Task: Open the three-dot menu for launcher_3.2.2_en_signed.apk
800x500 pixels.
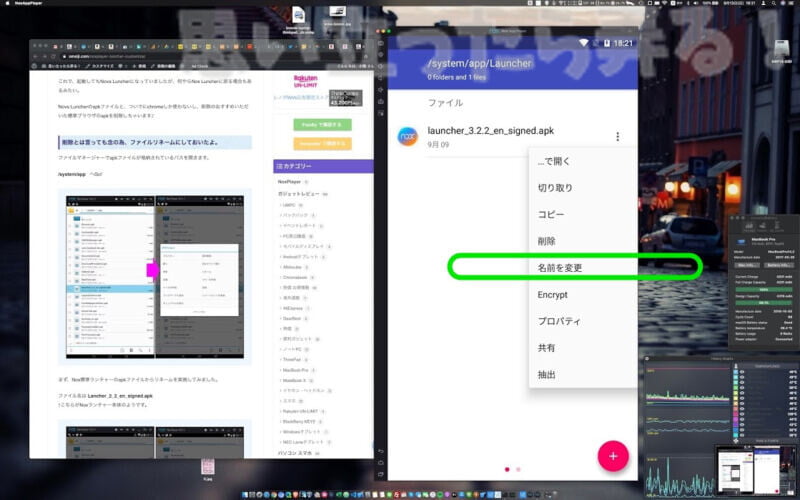Action: click(617, 137)
